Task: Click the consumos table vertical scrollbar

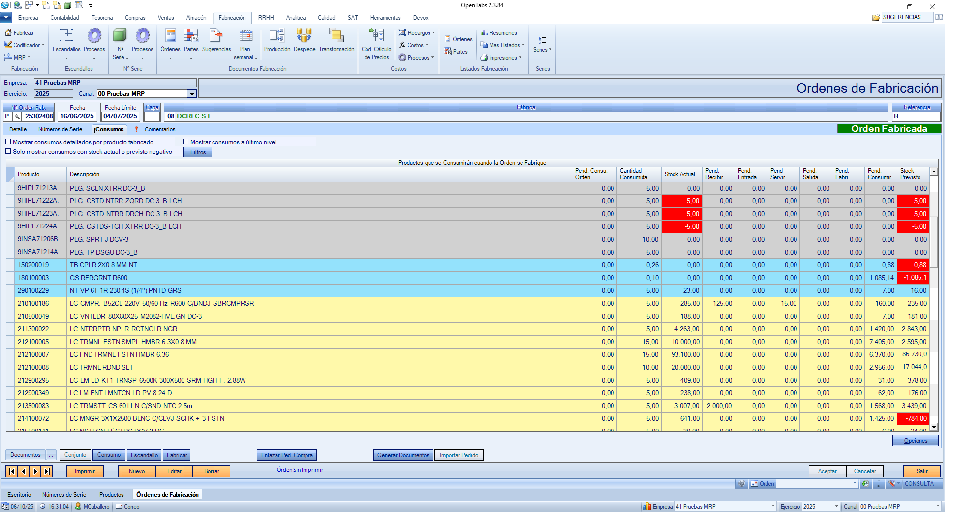Action: point(934,295)
